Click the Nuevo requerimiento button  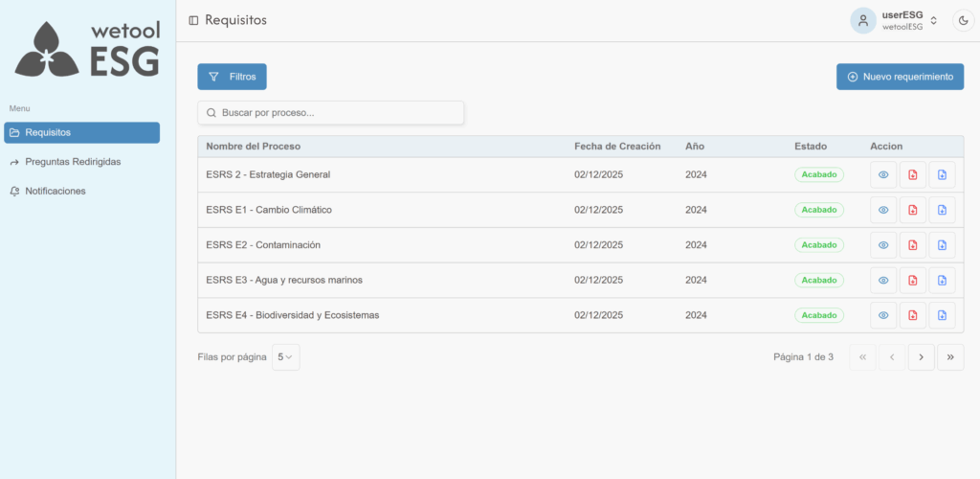tap(900, 77)
